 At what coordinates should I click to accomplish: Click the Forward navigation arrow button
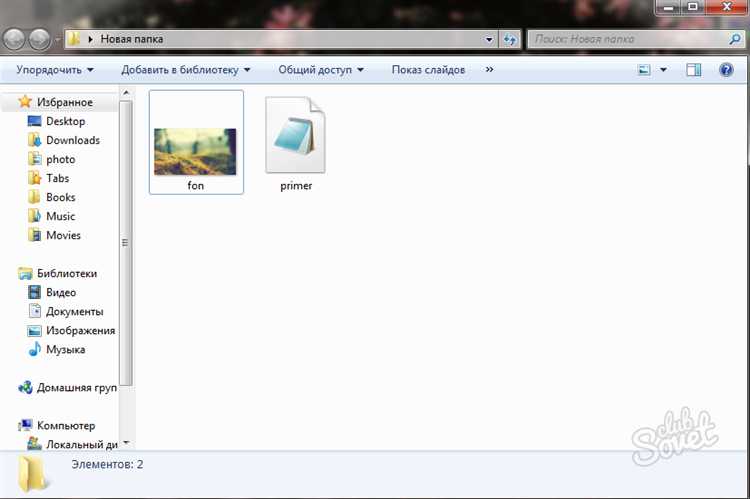[x=40, y=39]
